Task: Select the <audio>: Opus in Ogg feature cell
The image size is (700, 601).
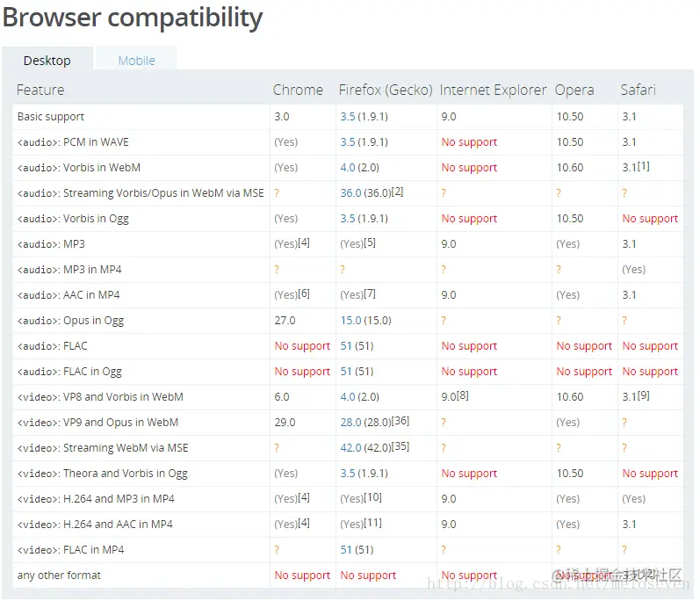Action: point(141,320)
